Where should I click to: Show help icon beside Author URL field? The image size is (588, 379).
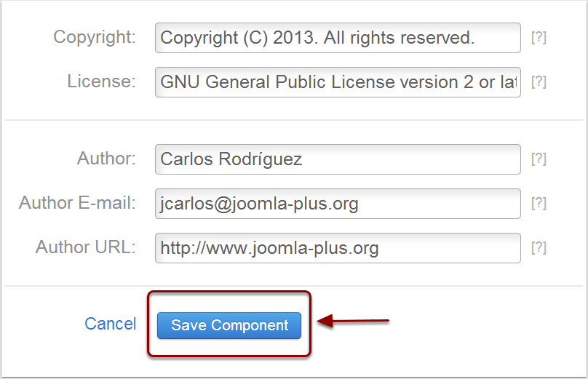point(539,247)
